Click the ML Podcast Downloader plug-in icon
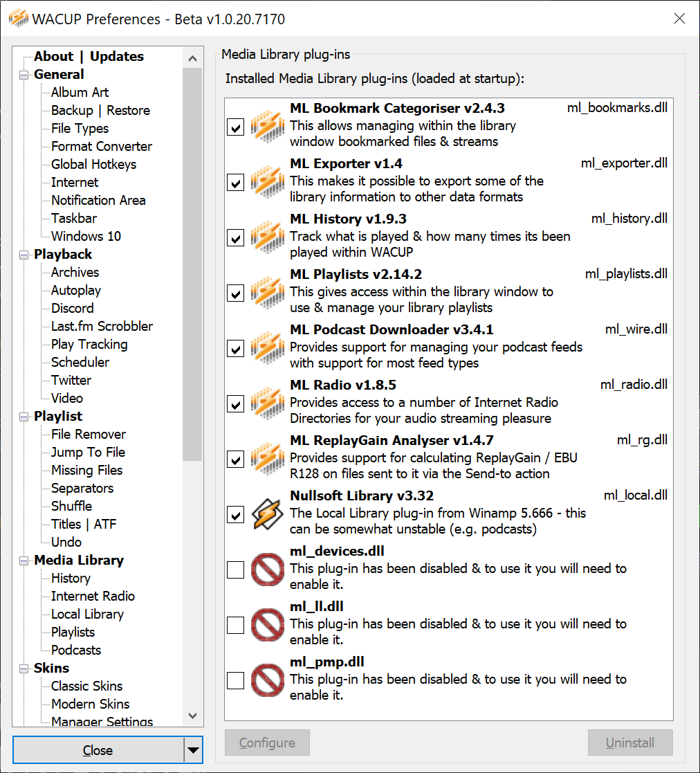Image resolution: width=700 pixels, height=773 pixels. 268,349
